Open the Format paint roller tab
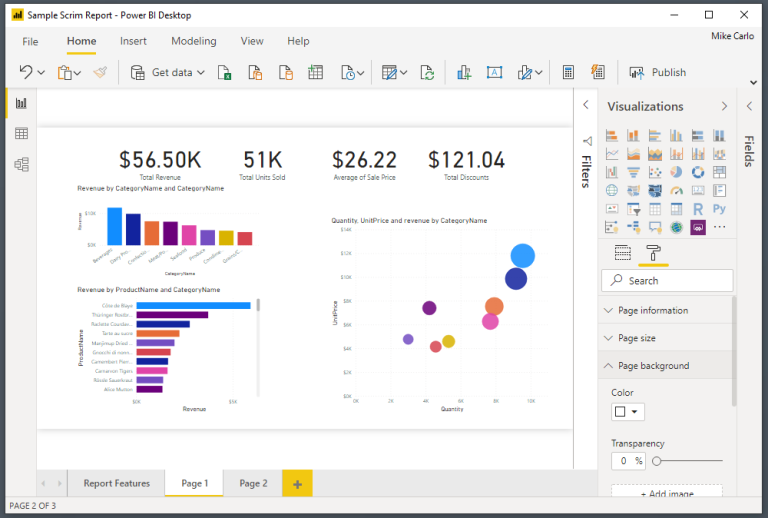The height and width of the screenshot is (518, 768). 654,252
